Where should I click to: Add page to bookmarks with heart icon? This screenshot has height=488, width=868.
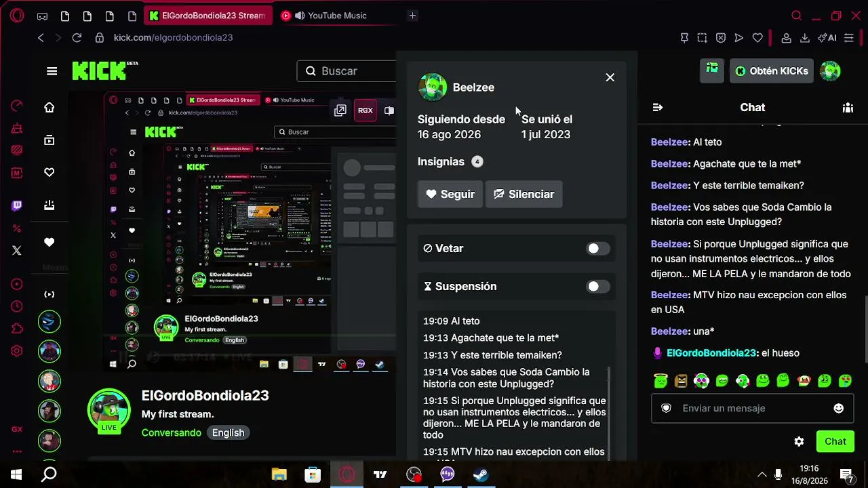757,38
